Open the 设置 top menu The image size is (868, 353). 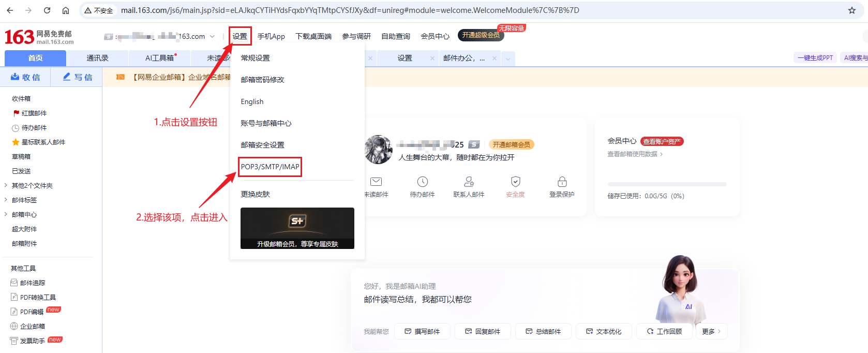(x=240, y=36)
